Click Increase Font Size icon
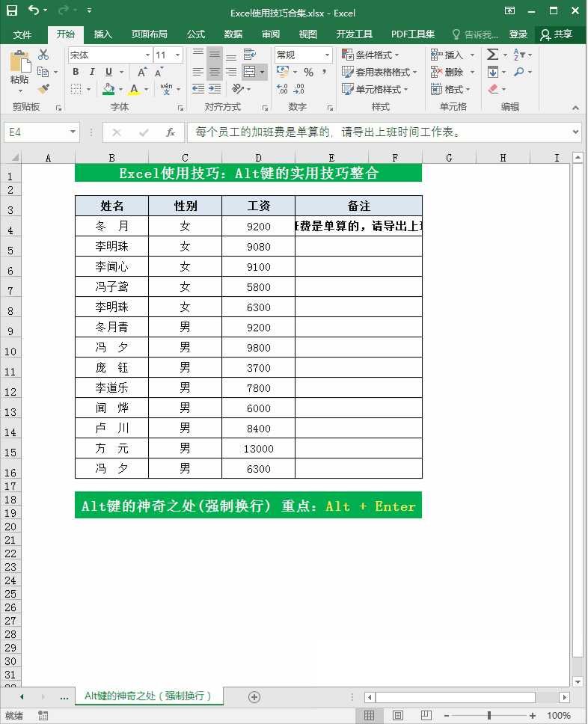Viewport: 588px width, 724px height. 142,72
